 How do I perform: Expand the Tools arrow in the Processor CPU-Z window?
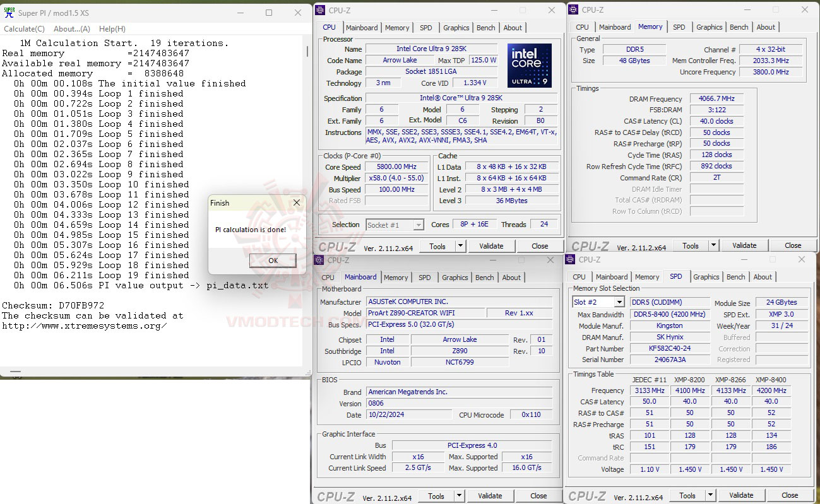tap(460, 246)
